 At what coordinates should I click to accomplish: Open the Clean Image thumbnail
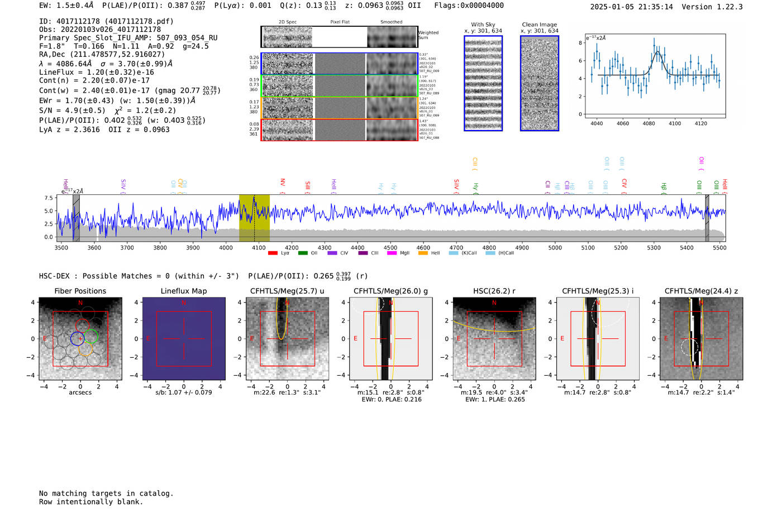point(540,83)
